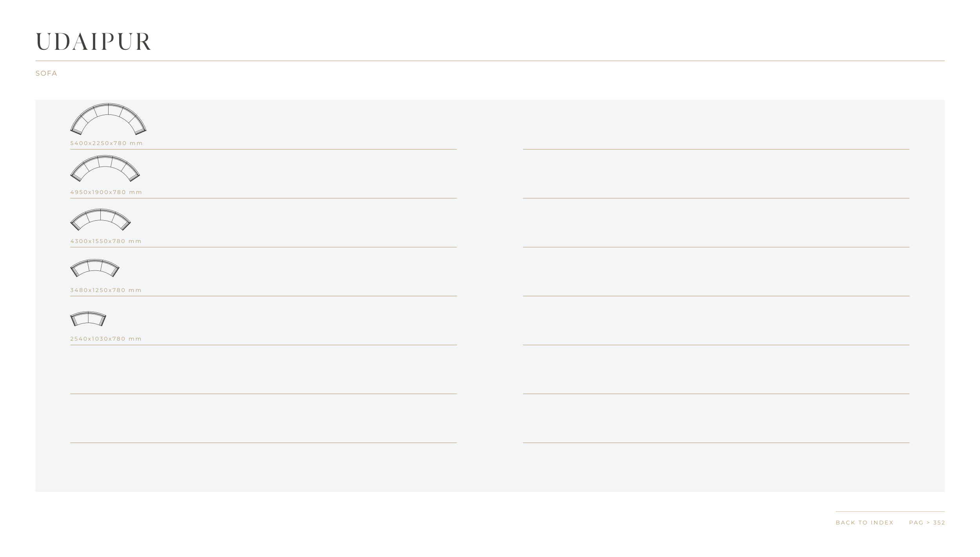Image resolution: width=980 pixels, height=557 pixels.
Task: Go back to the index
Action: click(864, 523)
